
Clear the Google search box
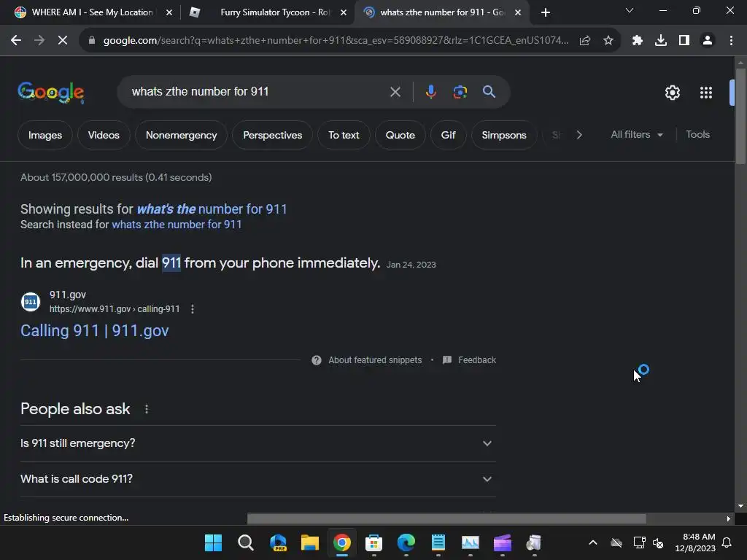click(x=395, y=92)
